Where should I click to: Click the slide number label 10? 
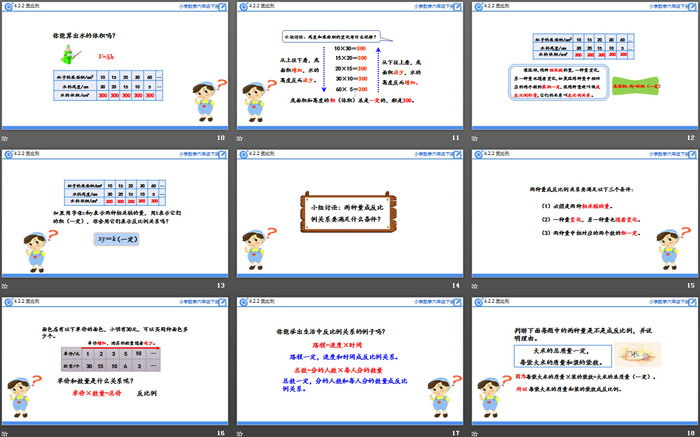221,138
